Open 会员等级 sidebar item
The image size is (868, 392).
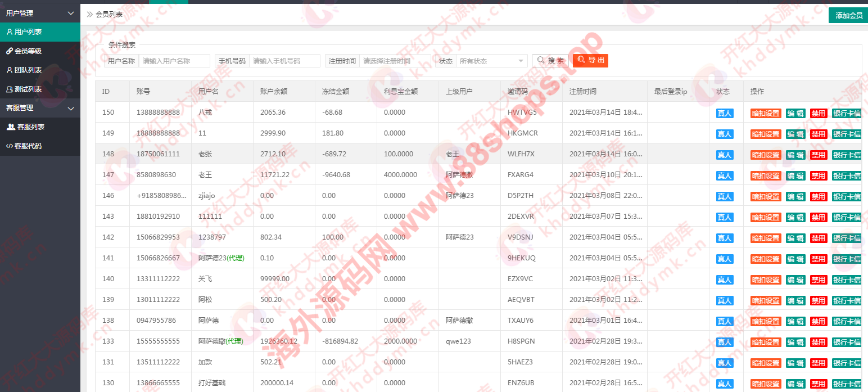(28, 51)
